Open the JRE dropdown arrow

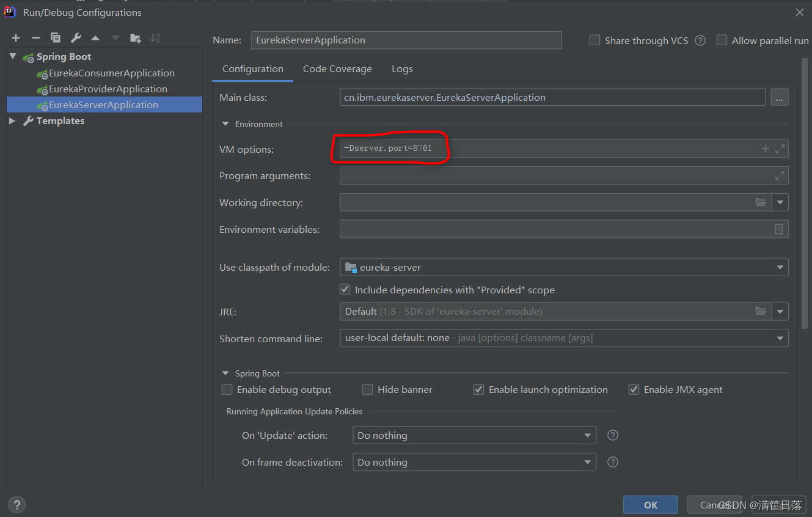coord(780,311)
